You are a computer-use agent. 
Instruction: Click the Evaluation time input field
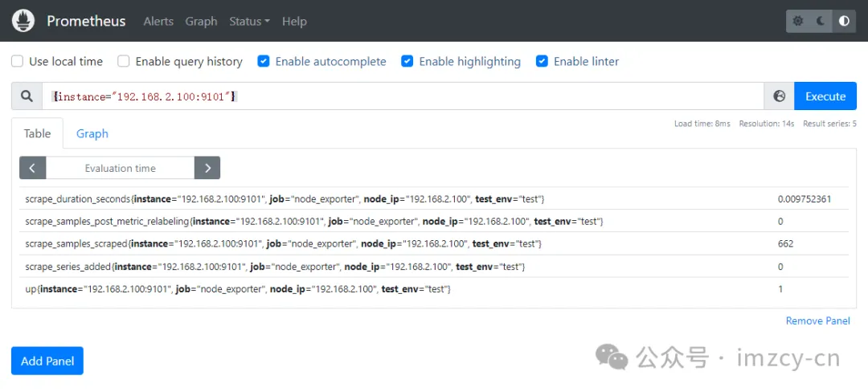[120, 168]
